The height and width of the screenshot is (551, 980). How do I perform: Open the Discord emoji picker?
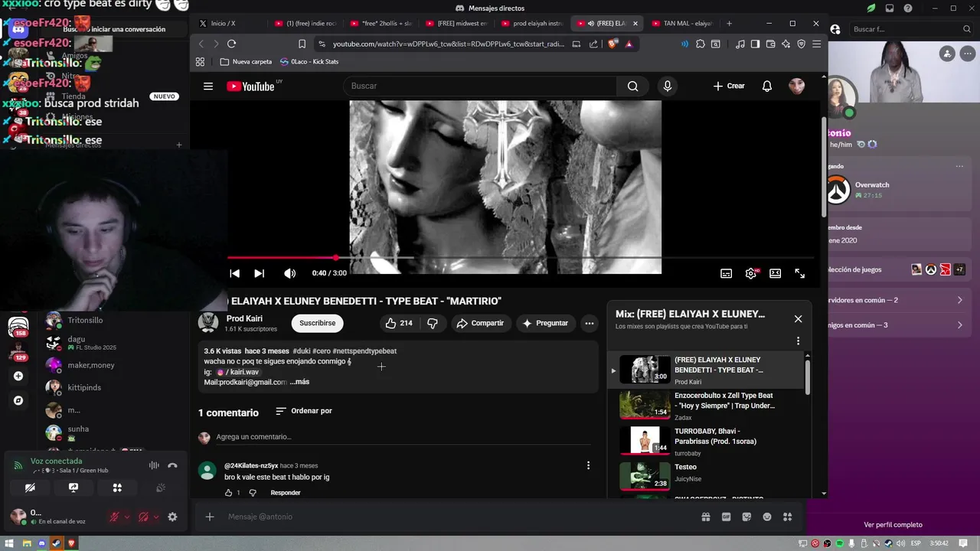(x=767, y=517)
